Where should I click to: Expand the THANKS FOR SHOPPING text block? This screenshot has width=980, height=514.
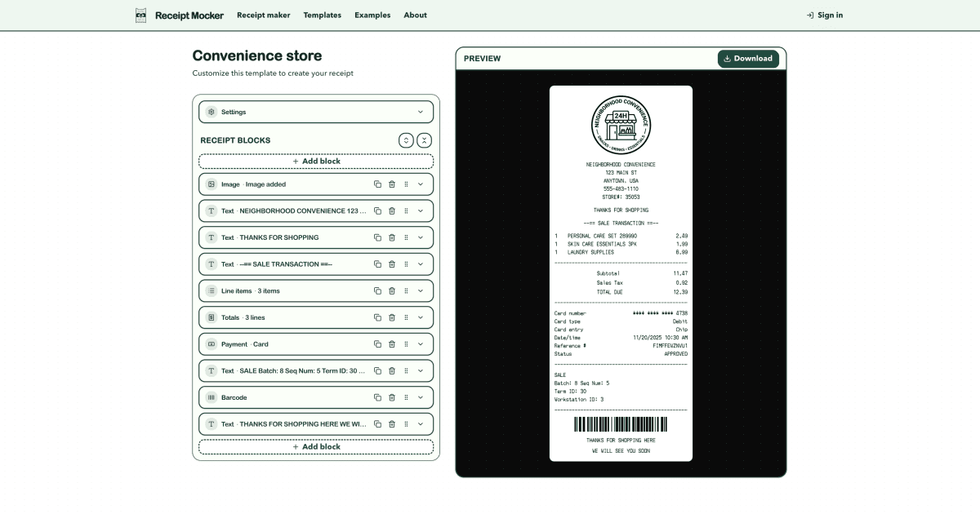[421, 237]
